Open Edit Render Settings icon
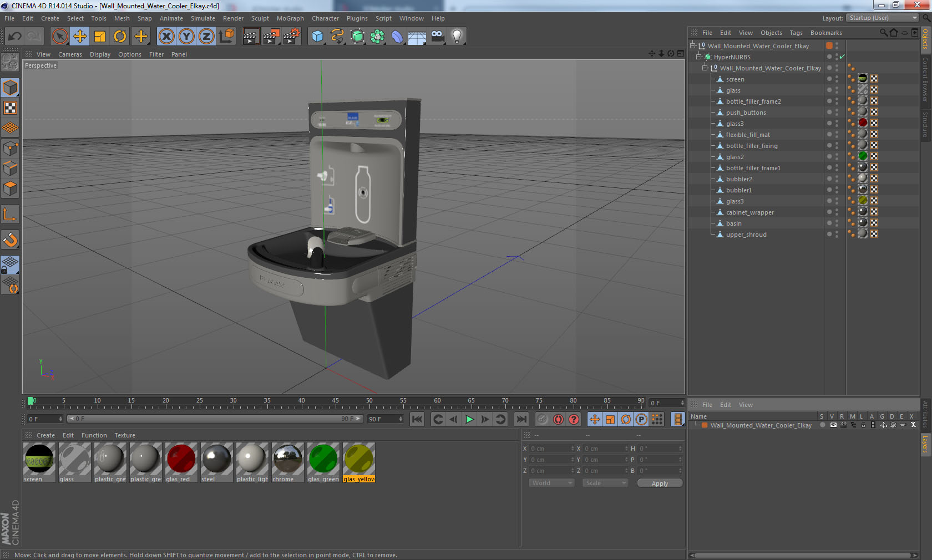Viewport: 932px width, 560px height. pyautogui.click(x=291, y=37)
